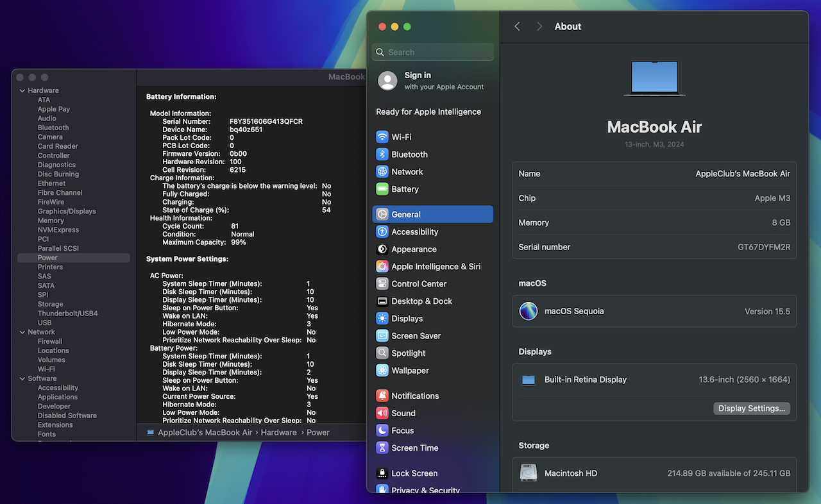821x504 pixels.
Task: Open Apple Intelligence & Siri icon
Action: (382, 266)
